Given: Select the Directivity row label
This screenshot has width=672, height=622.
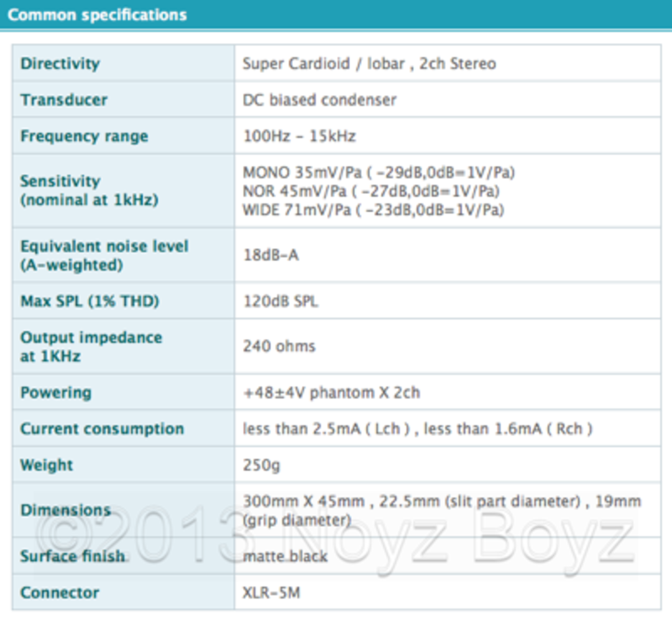Looking at the screenshot, I should [x=60, y=63].
